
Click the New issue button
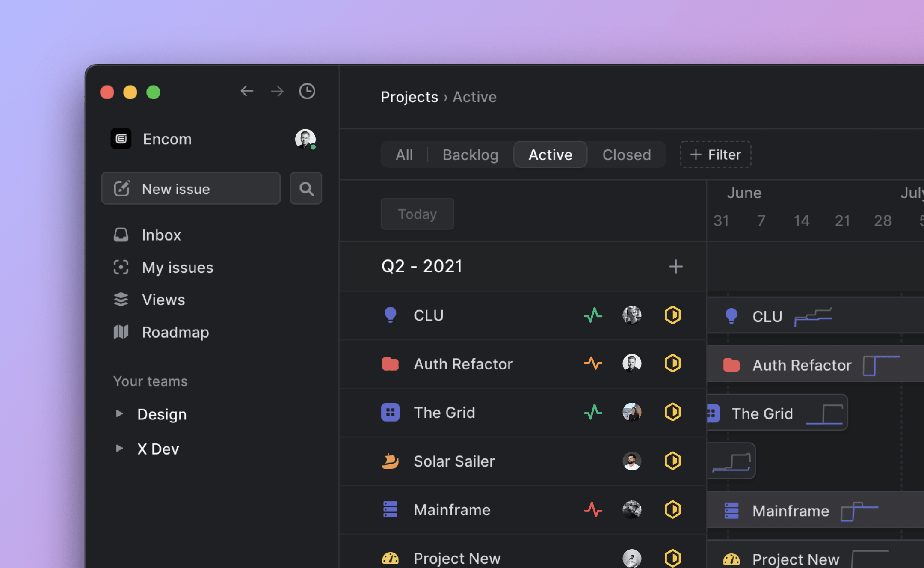click(x=191, y=189)
